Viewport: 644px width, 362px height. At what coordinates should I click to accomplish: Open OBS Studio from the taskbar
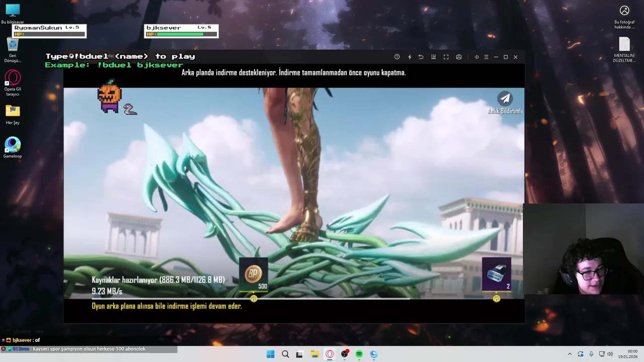(345, 354)
